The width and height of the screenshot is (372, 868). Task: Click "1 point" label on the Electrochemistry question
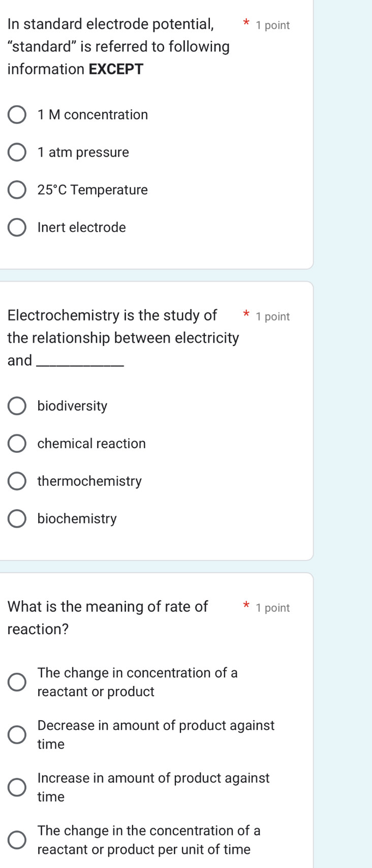tap(273, 317)
